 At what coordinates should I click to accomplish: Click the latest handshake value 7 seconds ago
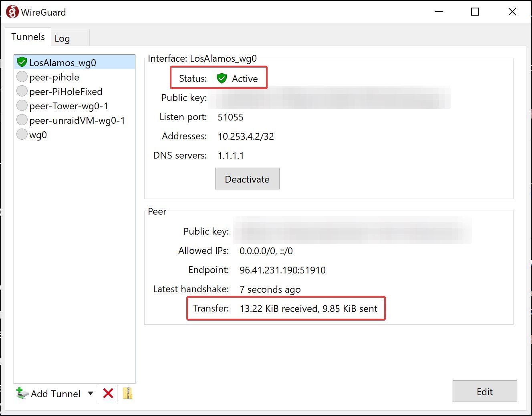(x=270, y=289)
